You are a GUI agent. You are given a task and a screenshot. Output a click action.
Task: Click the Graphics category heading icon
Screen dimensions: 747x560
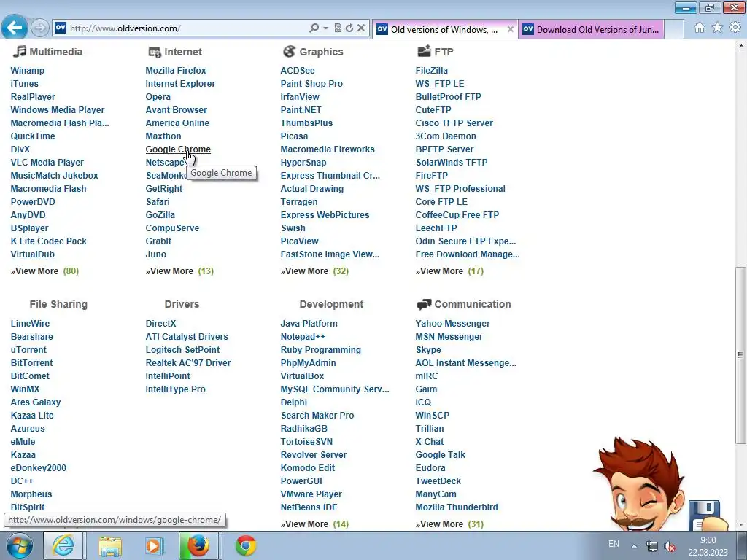point(289,52)
